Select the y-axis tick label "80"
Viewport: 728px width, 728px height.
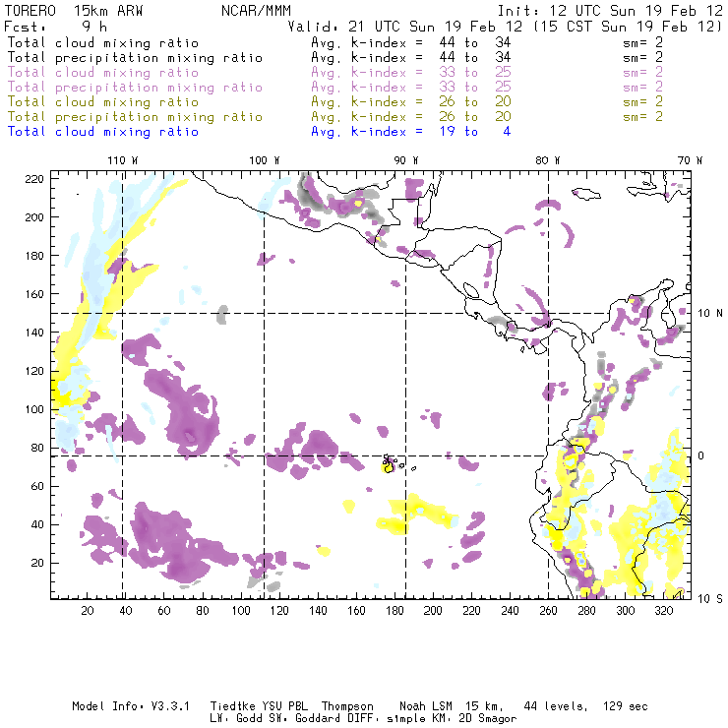point(37,448)
